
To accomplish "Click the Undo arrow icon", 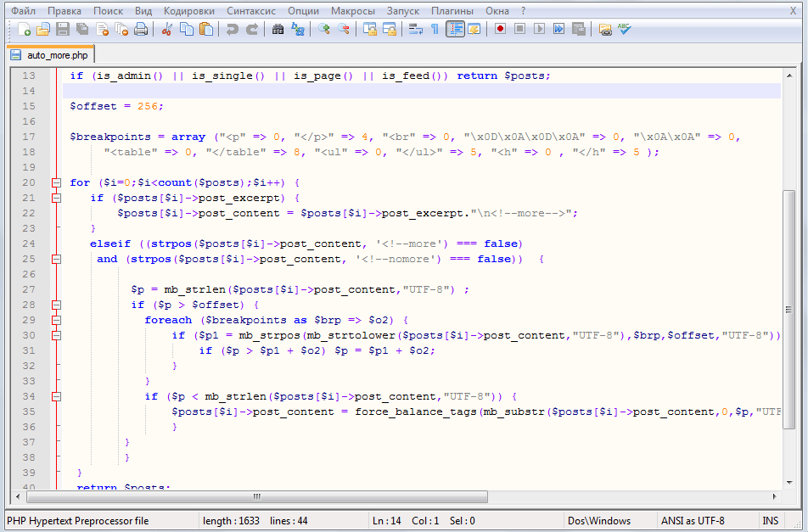I will point(232,29).
